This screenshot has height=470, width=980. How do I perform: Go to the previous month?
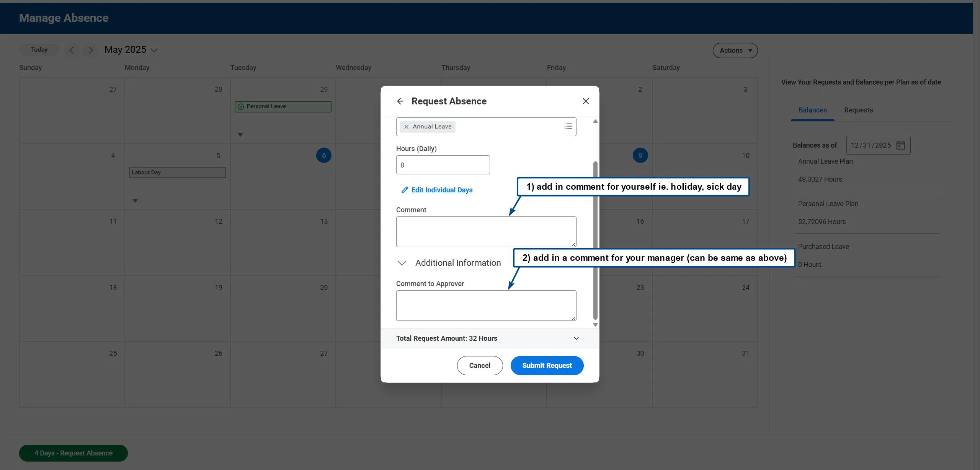tap(72, 50)
